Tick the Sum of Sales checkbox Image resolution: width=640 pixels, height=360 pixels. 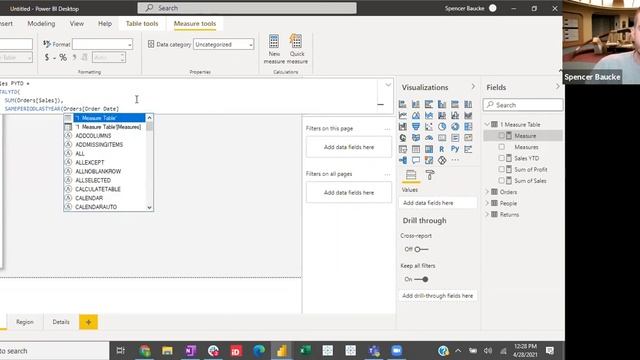[x=502, y=180]
